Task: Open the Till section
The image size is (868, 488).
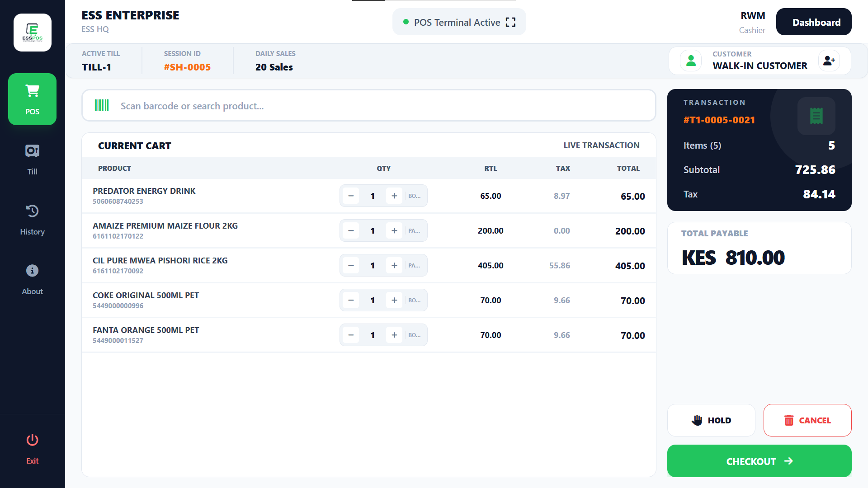Action: click(32, 160)
